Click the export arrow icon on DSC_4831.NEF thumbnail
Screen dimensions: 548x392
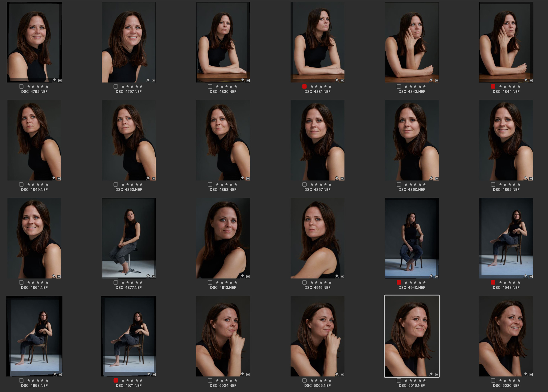tap(337, 80)
